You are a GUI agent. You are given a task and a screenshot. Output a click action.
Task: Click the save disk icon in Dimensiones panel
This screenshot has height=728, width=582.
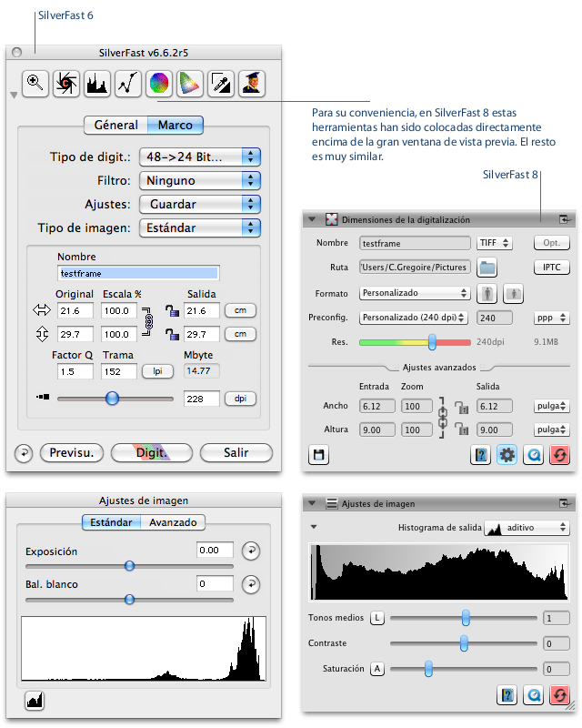(x=319, y=455)
